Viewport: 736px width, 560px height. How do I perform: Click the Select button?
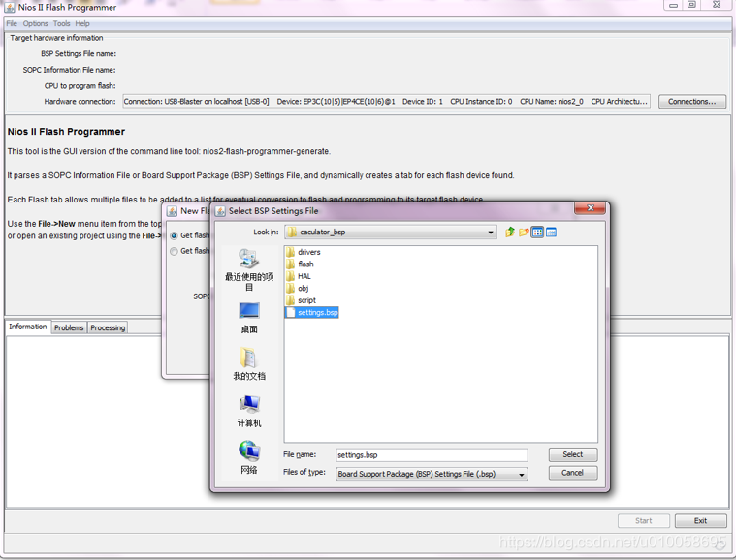click(573, 454)
